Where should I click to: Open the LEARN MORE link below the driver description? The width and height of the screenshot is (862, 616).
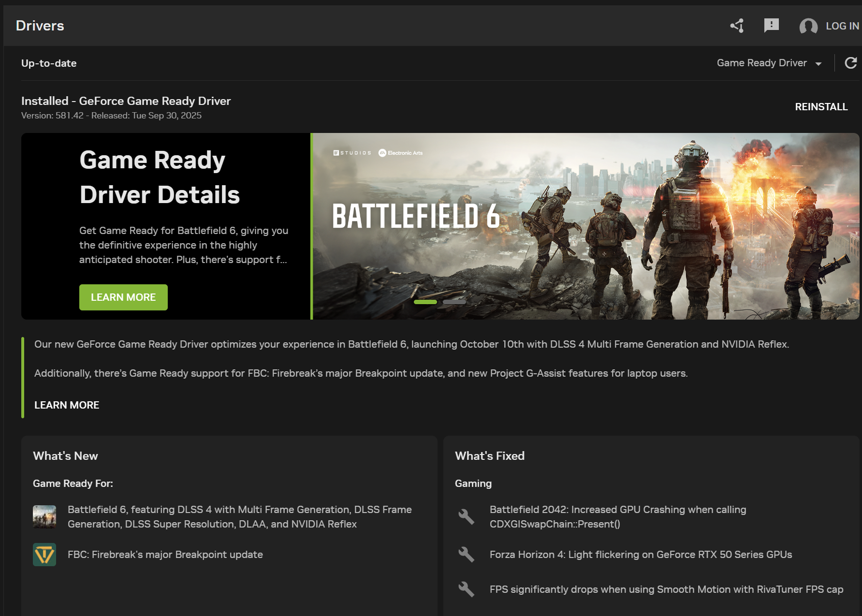[67, 405]
